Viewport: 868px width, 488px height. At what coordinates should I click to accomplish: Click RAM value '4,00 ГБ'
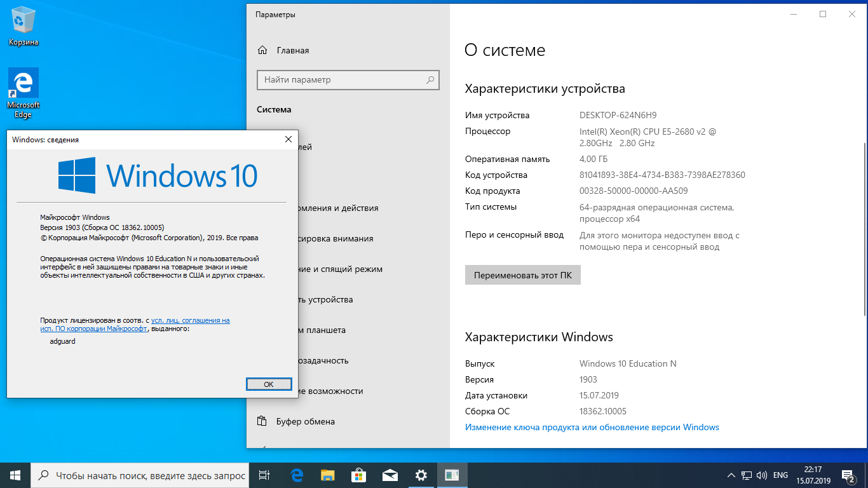(x=593, y=159)
